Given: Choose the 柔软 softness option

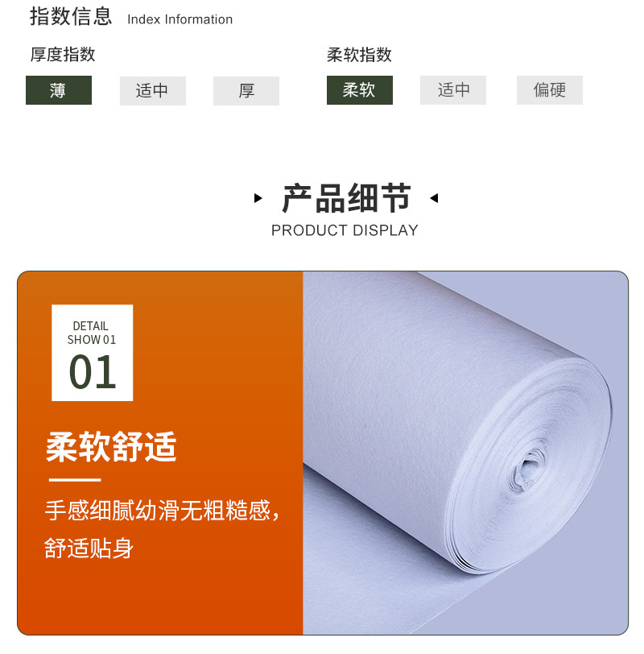Looking at the screenshot, I should point(360,90).
